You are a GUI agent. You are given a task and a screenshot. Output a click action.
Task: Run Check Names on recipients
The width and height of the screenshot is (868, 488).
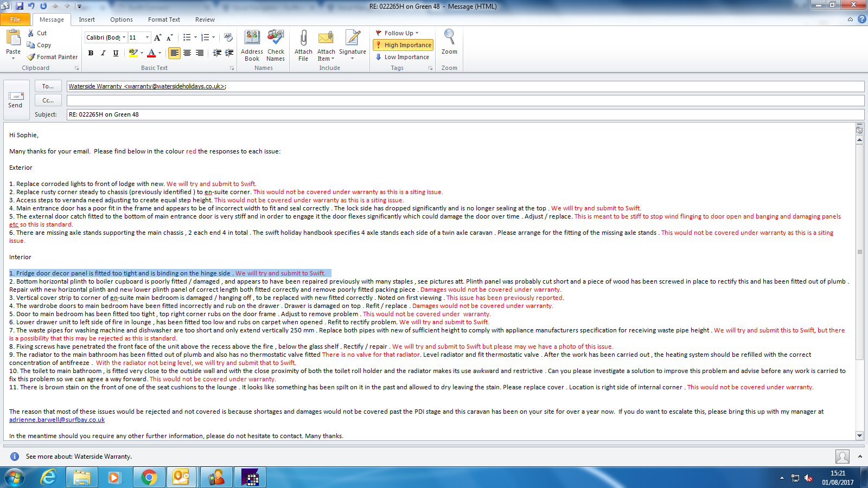click(x=276, y=46)
